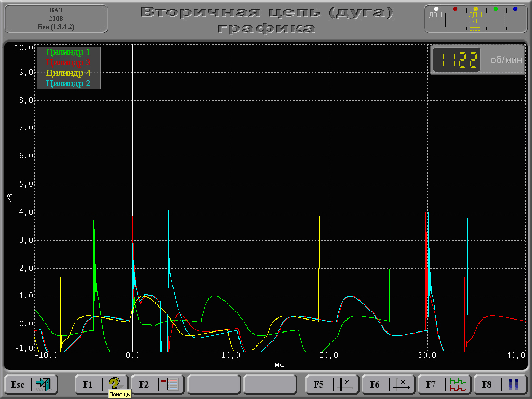Click the white ДВН channel indicator

435,12
